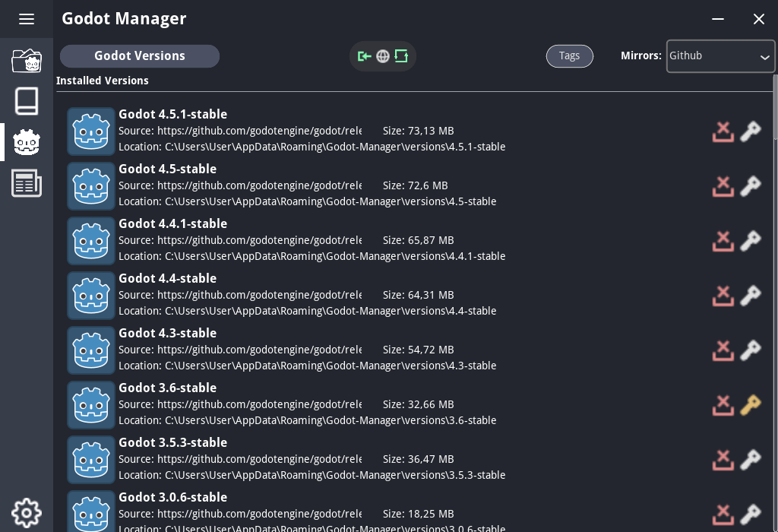Uninstall Godot 4.4.1-stable
Image resolution: width=778 pixels, height=532 pixels.
tap(723, 241)
